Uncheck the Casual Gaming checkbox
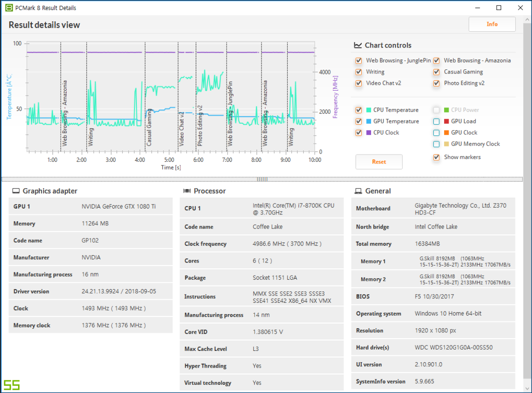The width and height of the screenshot is (532, 393). click(x=437, y=72)
